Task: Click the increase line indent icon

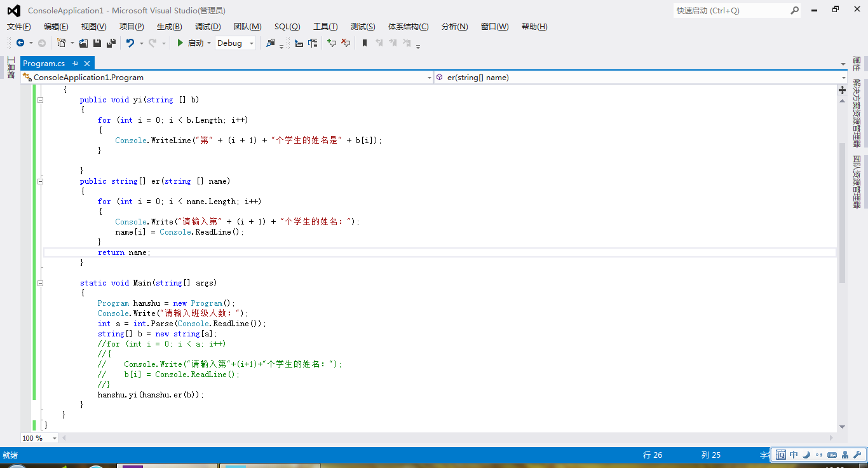Action: pos(313,43)
